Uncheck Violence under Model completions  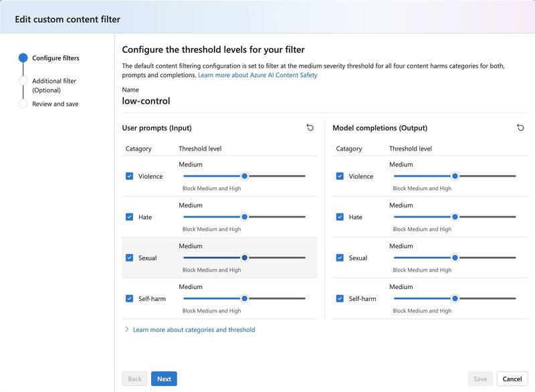(340, 176)
